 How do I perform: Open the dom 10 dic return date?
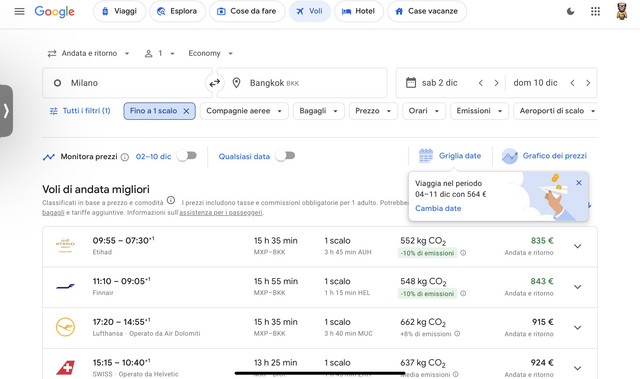click(x=535, y=83)
